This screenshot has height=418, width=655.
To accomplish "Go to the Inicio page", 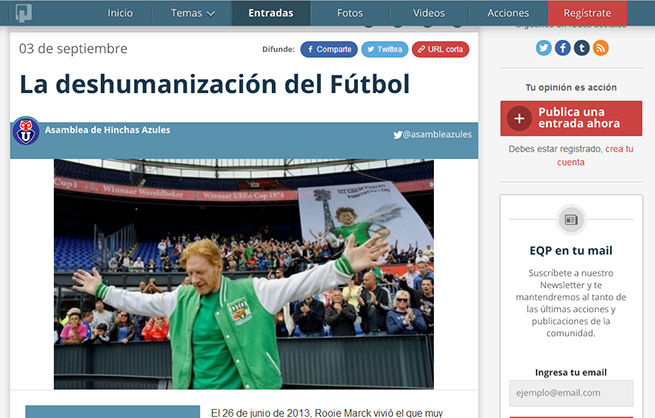I will point(120,13).
